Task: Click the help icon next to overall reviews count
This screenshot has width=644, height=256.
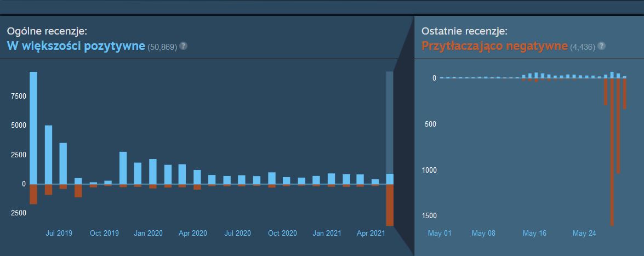Action: (x=184, y=46)
